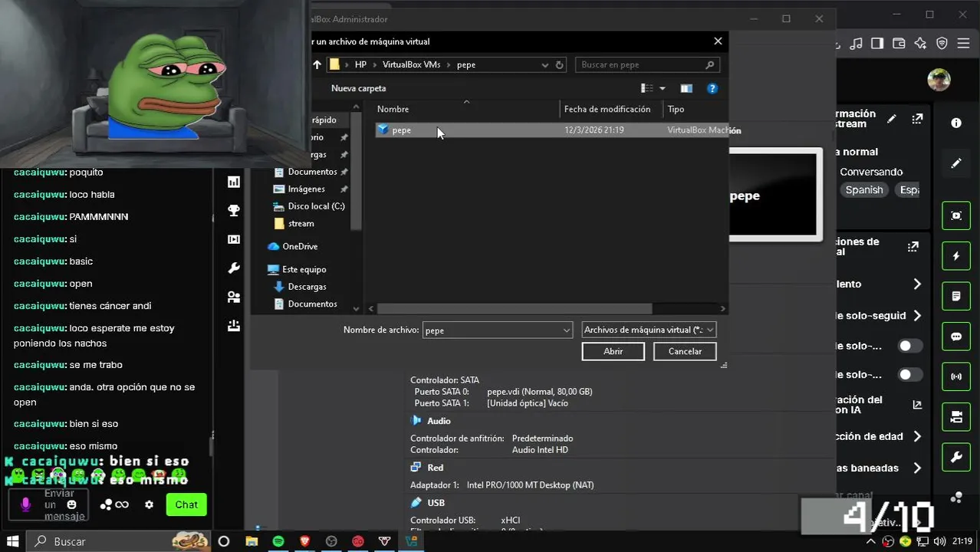The height and width of the screenshot is (552, 980).
Task: Click the Spanish tag
Action: tap(864, 190)
